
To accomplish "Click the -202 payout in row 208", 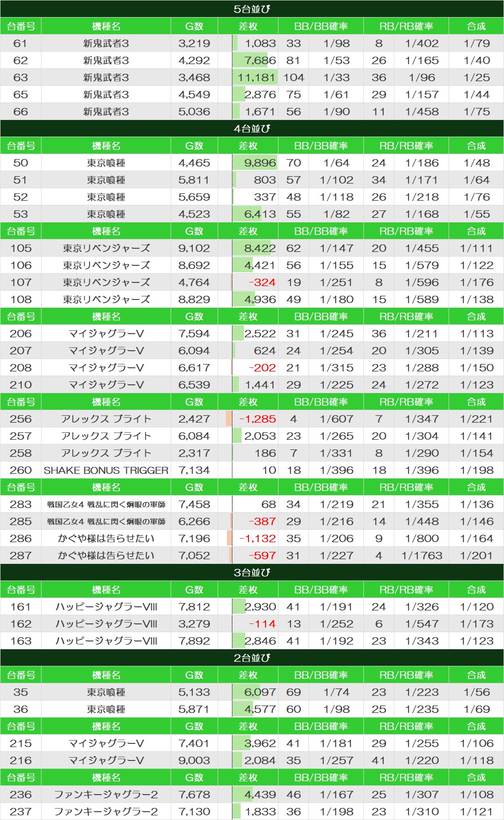I will (262, 368).
